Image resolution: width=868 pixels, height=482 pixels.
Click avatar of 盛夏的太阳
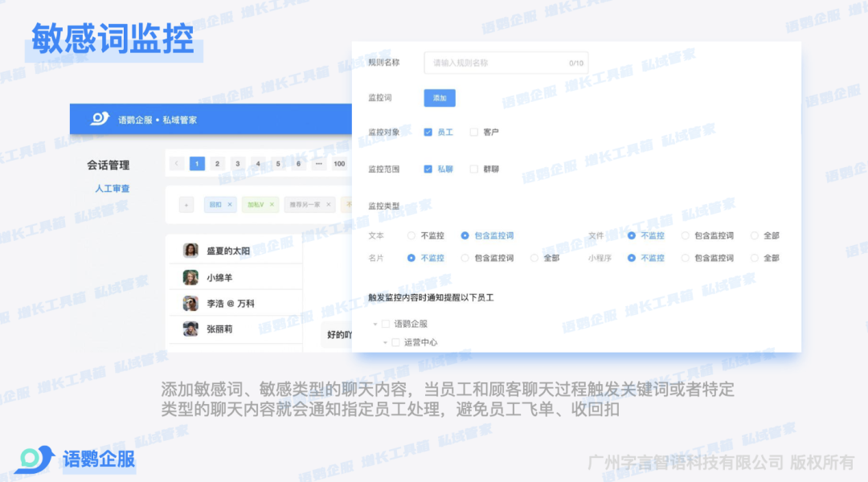[x=190, y=251]
